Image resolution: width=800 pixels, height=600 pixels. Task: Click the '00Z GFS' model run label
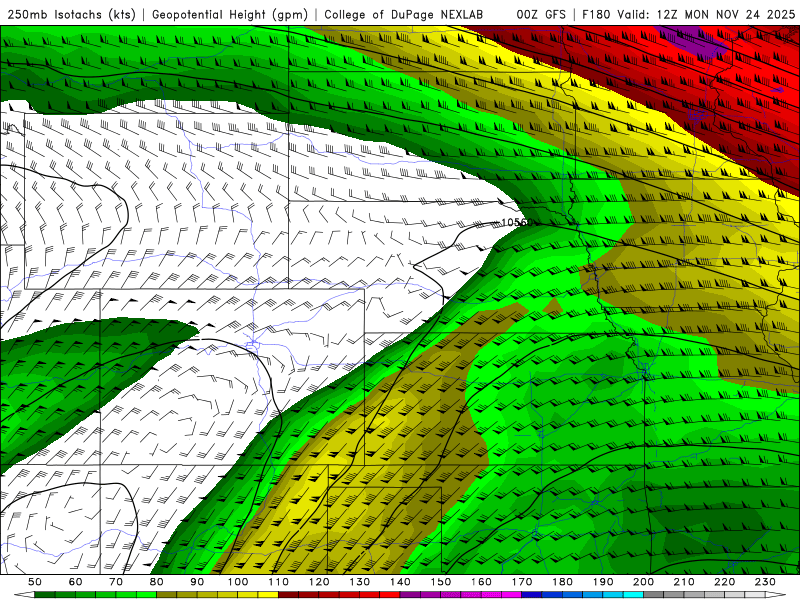(541, 14)
